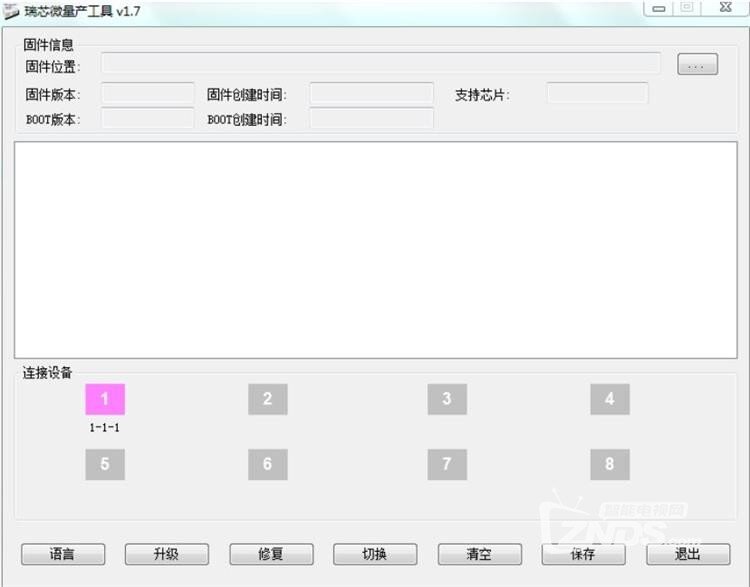Click the 1-1-1 device label
Viewport: 750px width, 587px height.
click(104, 428)
